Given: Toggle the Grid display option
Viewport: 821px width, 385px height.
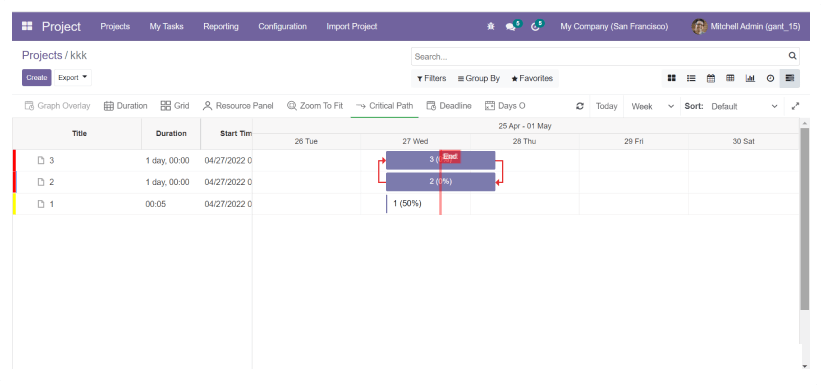Looking at the screenshot, I should pyautogui.click(x=175, y=106).
